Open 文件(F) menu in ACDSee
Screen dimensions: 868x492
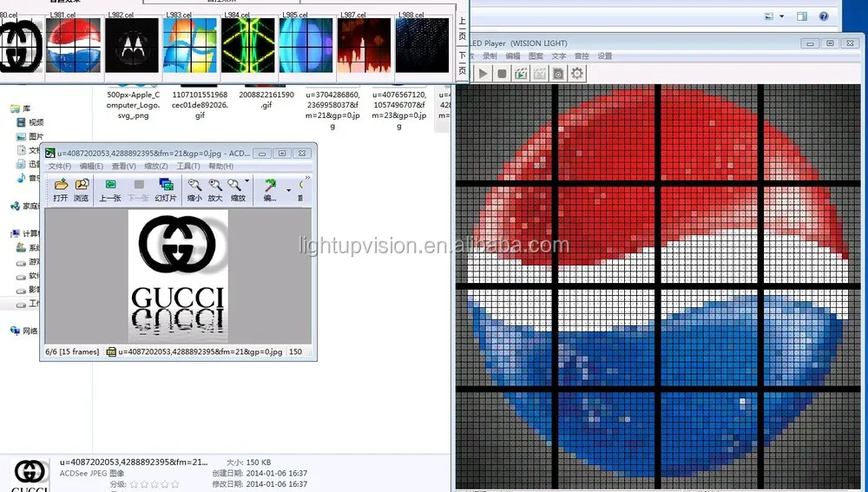click(x=59, y=166)
